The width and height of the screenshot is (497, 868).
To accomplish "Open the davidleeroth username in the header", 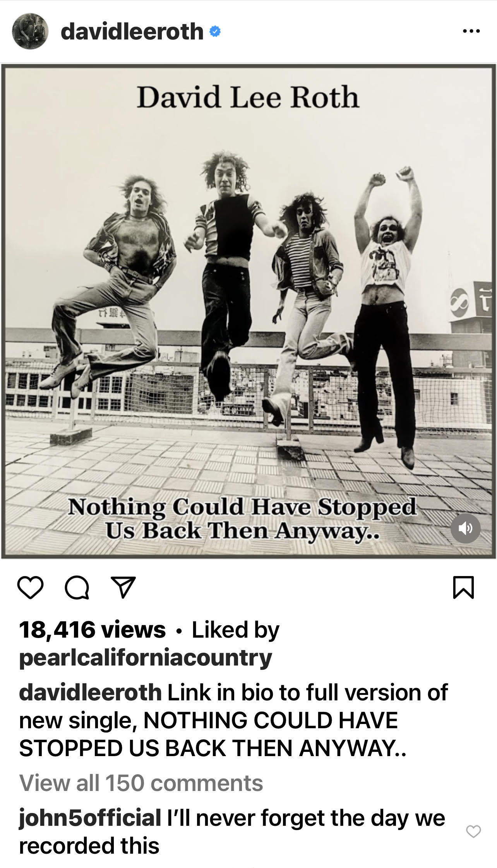I will pyautogui.click(x=132, y=31).
